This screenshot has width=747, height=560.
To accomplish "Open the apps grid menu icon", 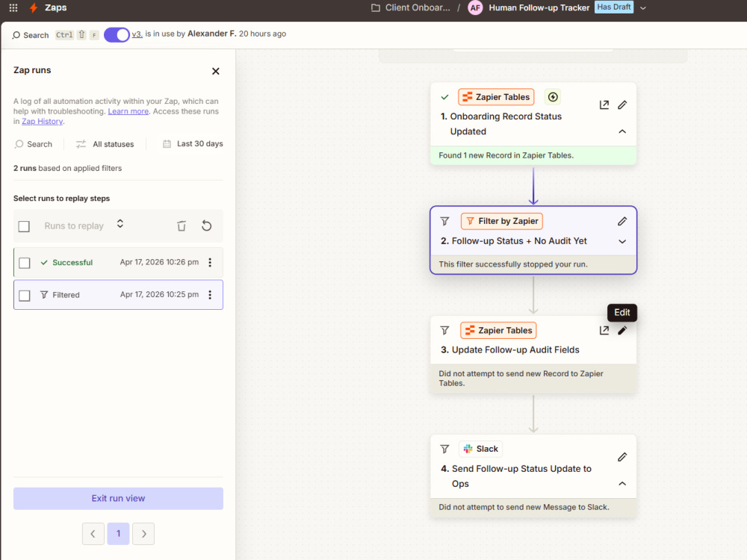I will (13, 7).
